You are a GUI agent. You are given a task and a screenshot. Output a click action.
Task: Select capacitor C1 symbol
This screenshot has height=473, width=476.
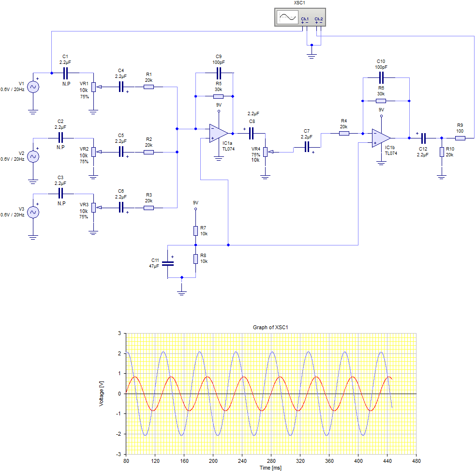65,73
